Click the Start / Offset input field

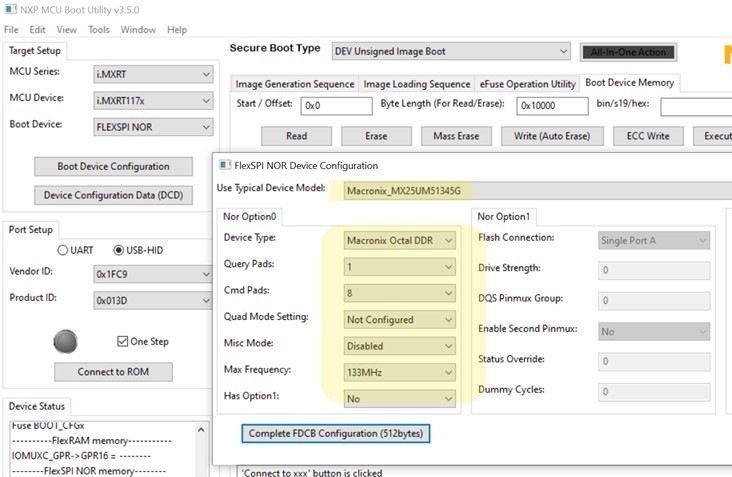click(x=337, y=106)
